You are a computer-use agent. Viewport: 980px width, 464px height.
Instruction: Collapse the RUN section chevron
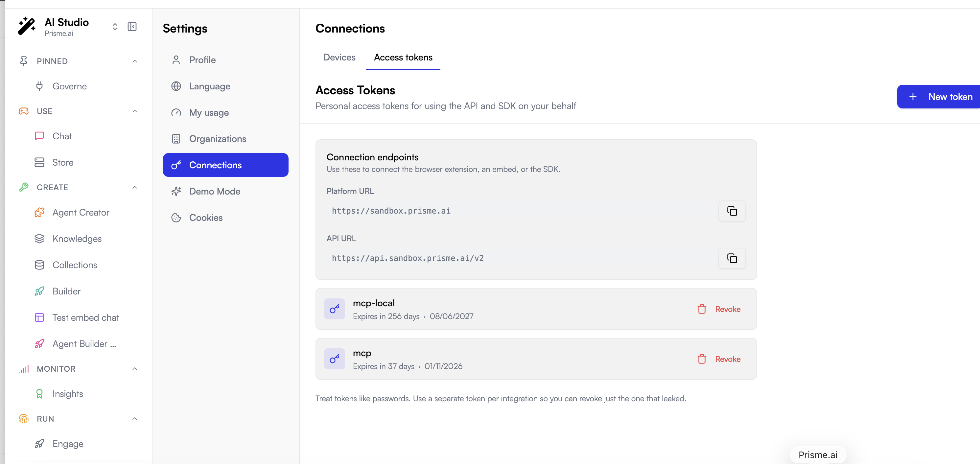(x=135, y=419)
